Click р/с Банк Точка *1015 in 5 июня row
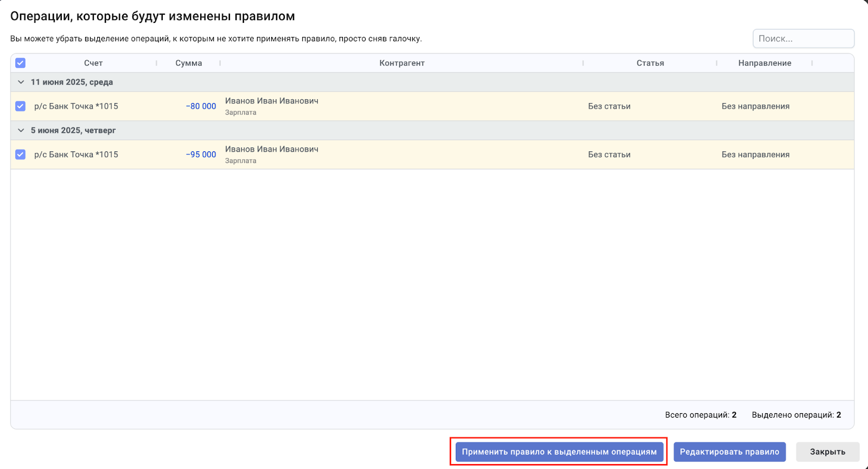868x469 pixels. coord(76,155)
